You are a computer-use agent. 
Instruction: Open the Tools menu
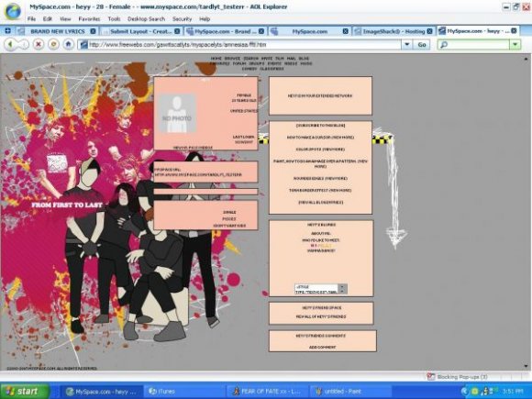114,19
